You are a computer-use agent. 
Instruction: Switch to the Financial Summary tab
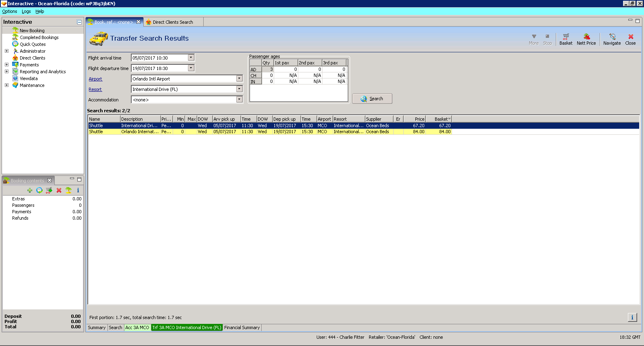242,327
